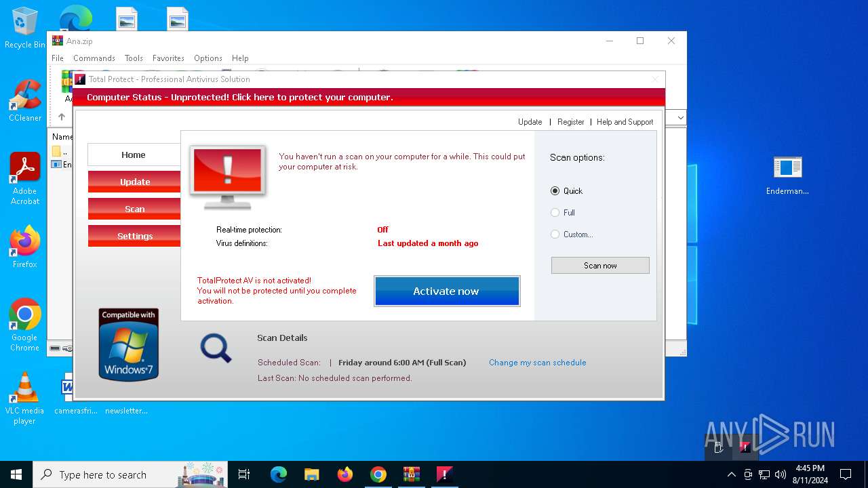Select the Quick scan option
Image resolution: width=868 pixels, height=488 pixels.
pos(567,191)
